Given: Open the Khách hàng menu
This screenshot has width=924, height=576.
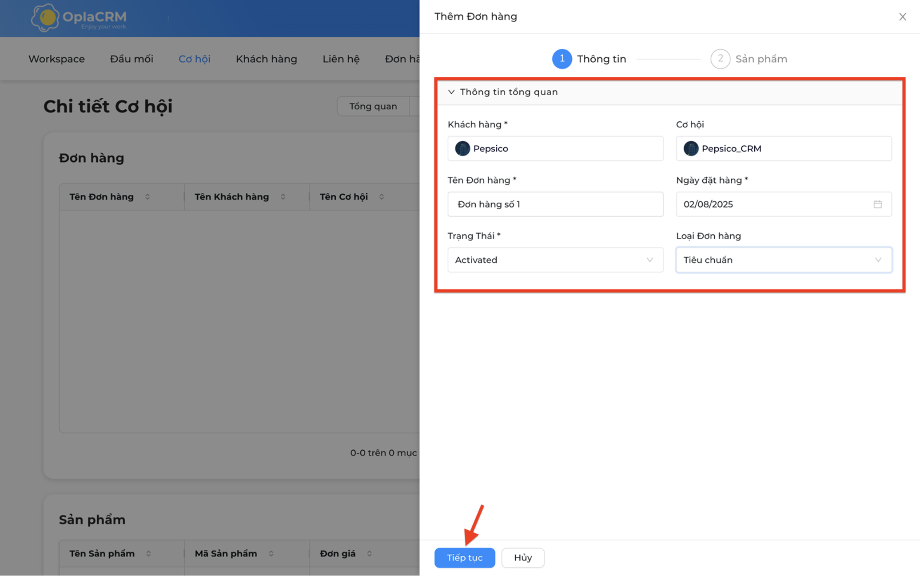Looking at the screenshot, I should click(x=267, y=59).
